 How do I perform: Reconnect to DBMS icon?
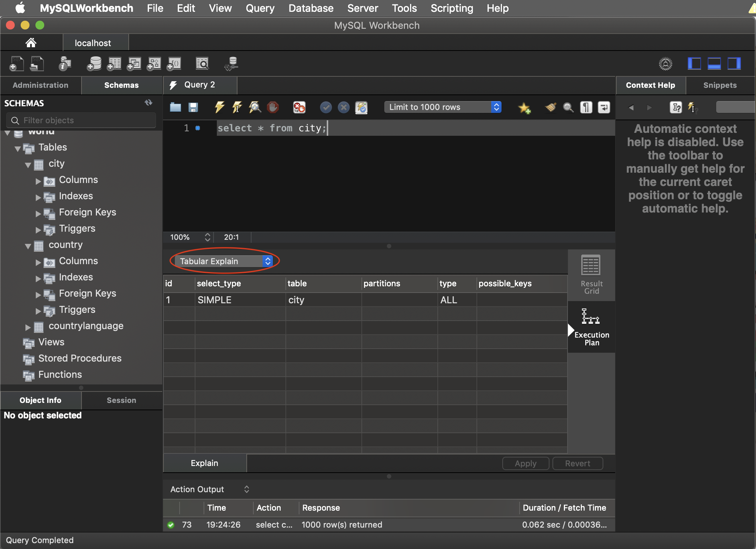pos(232,64)
